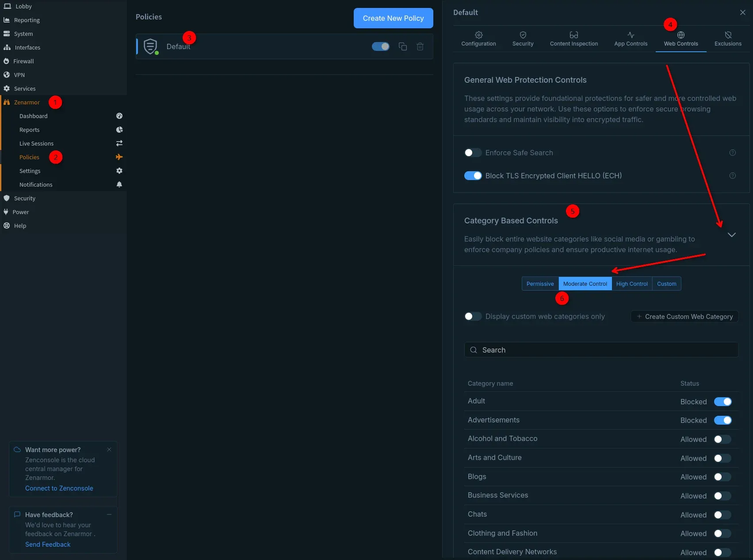Collapse the Category Based Controls chevron
Screen dimensions: 753x560
point(731,235)
